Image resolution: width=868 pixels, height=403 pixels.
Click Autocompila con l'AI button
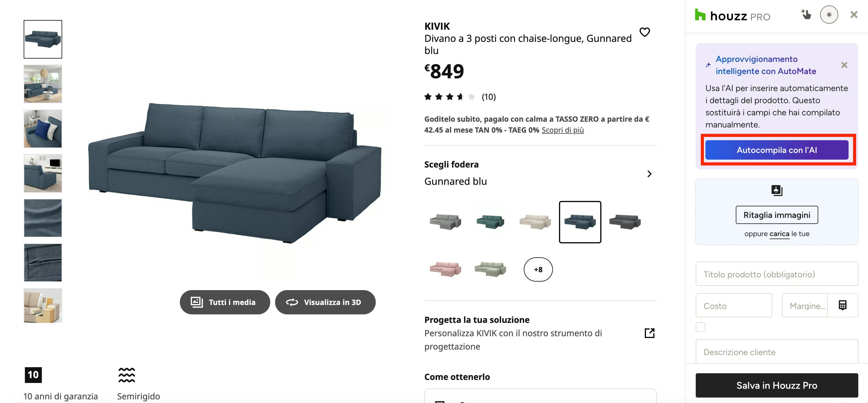777,150
